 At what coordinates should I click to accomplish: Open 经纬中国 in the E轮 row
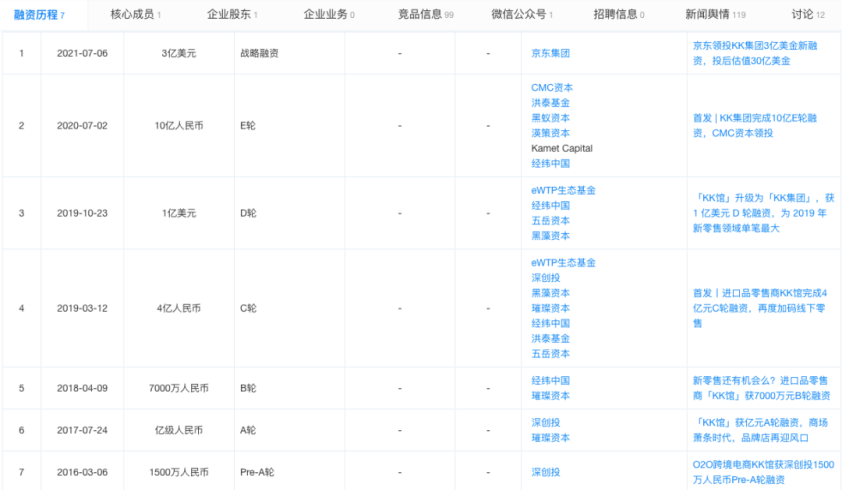[x=550, y=163]
